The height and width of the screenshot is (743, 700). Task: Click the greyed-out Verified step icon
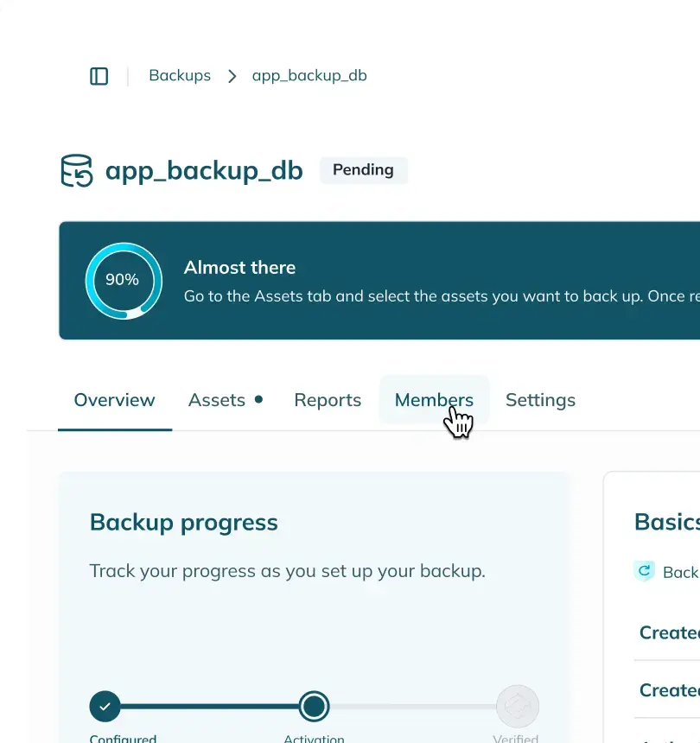point(517,706)
